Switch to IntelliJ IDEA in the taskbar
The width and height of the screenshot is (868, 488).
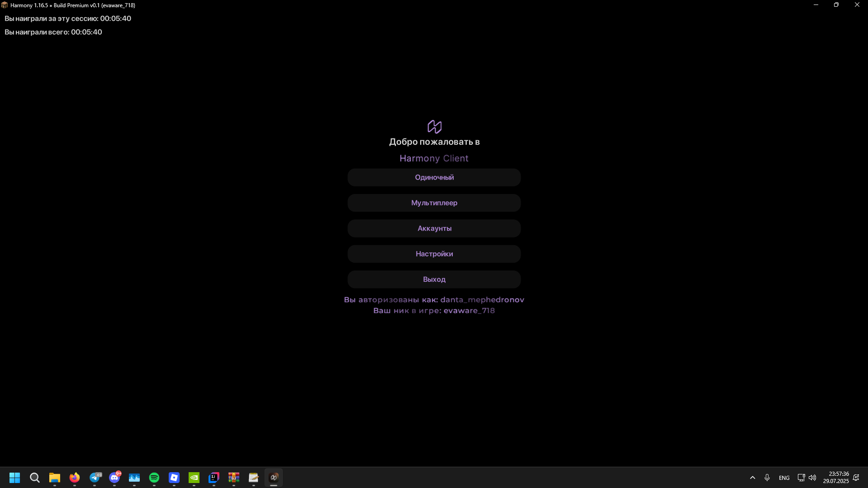[x=214, y=478]
